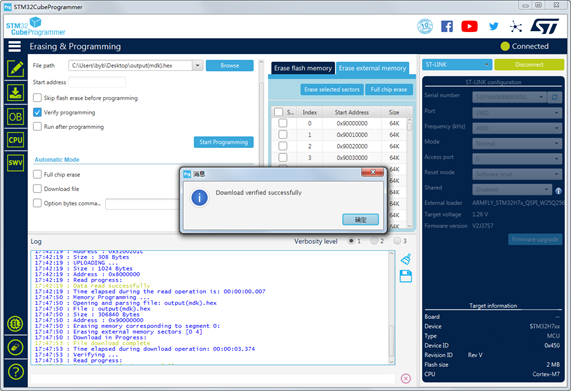Open Memory & File editing pencil icon

click(15, 68)
